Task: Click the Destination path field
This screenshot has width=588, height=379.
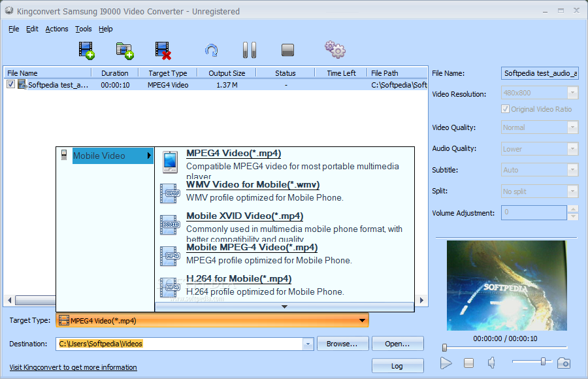Action: (180, 344)
